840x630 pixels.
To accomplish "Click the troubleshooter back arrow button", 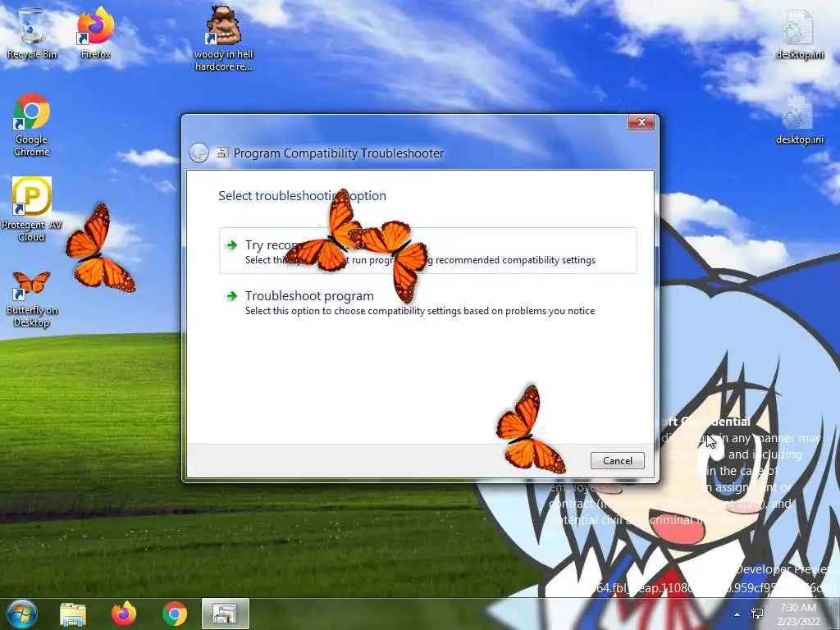I will [x=199, y=153].
